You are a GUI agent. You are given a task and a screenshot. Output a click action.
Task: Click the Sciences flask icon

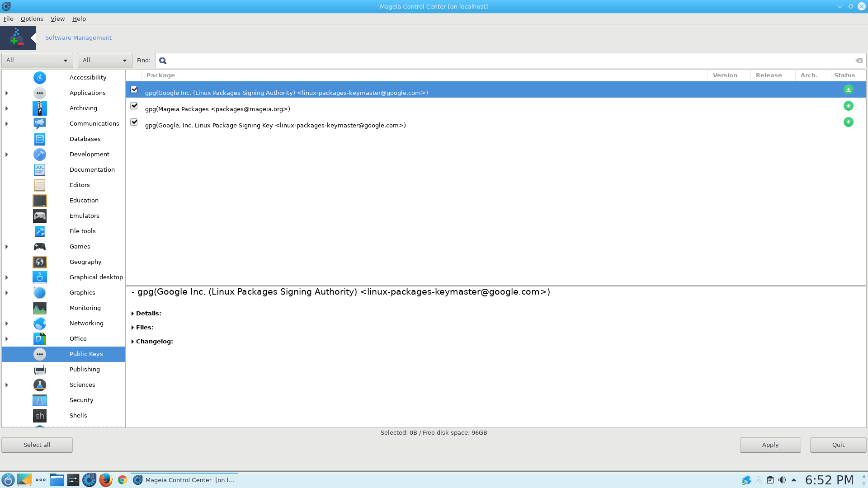[x=40, y=385]
